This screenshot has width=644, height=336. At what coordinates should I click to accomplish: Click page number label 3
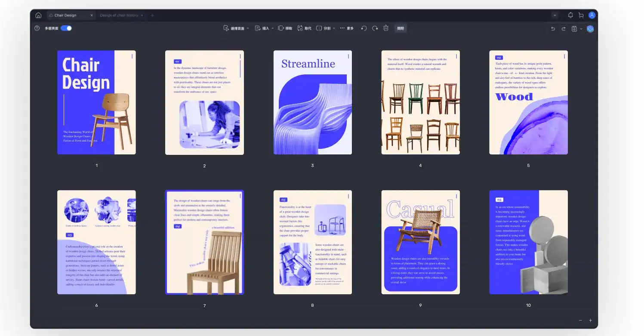click(x=313, y=166)
